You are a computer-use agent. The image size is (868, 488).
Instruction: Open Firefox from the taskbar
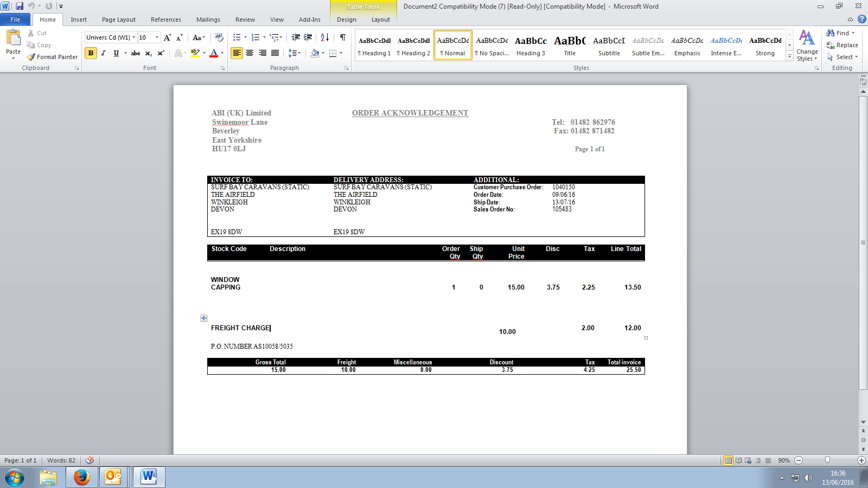[81, 477]
